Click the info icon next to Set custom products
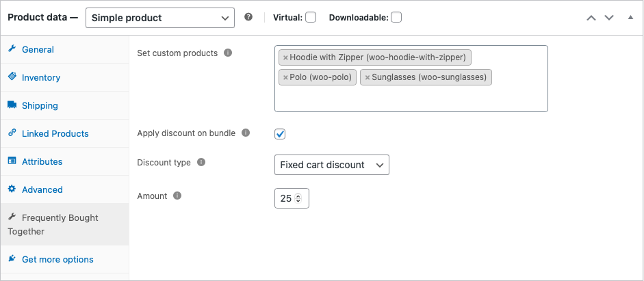Screen dimensions: 644x281 click(x=228, y=53)
